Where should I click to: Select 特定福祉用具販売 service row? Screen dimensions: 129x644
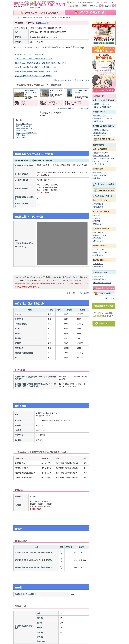click(x=51, y=468)
